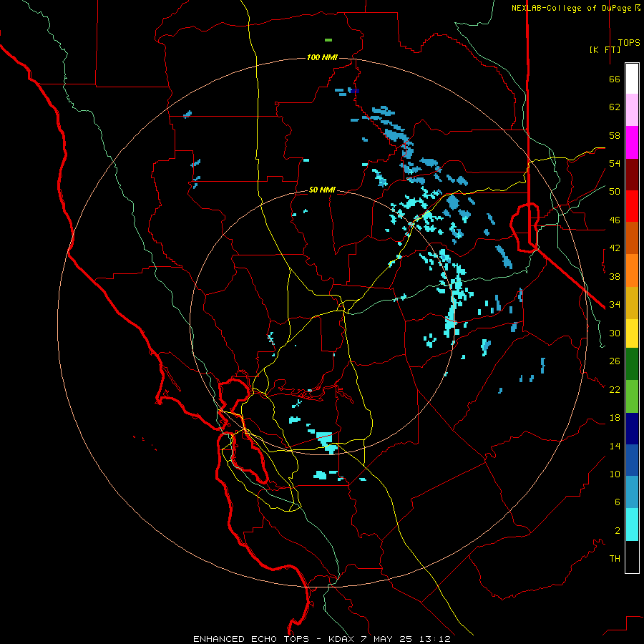This screenshot has height=644, width=644.
Task: Select the dark green legend swatch
Action: click(x=632, y=364)
